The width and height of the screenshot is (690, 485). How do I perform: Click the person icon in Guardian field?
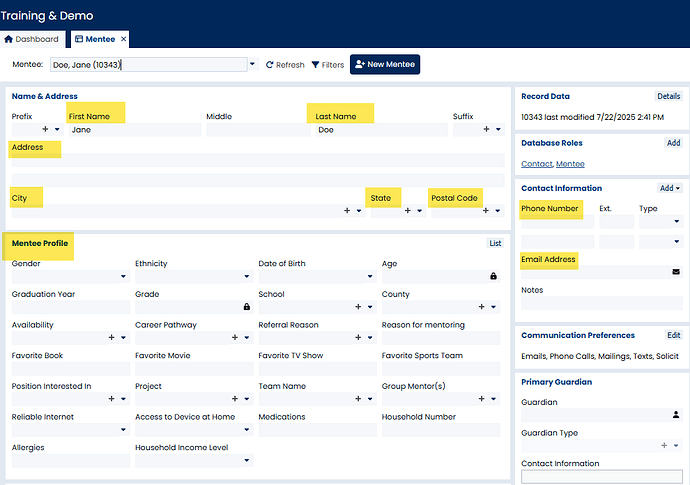coord(677,414)
